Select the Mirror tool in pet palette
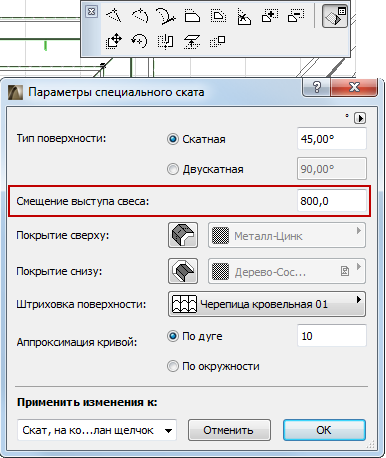 (166, 41)
